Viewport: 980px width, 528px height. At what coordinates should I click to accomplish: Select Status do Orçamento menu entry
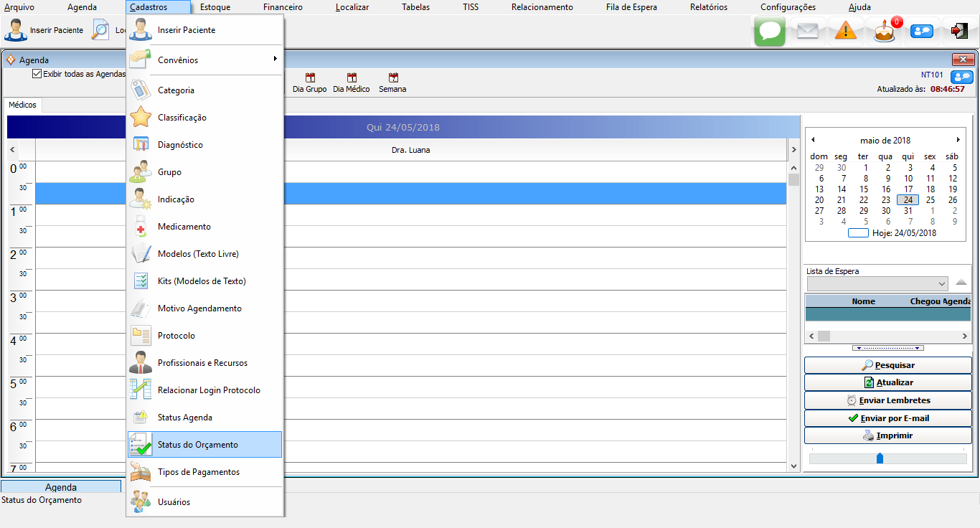click(204, 445)
